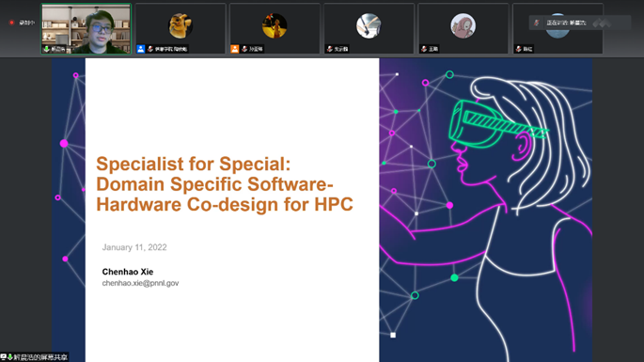This screenshot has width=644, height=362.
Task: Click the screen icon in bottom-left share status
Action: [x=3, y=357]
